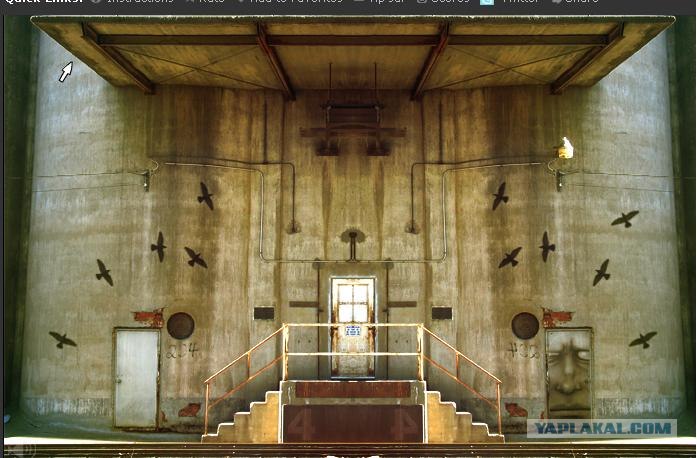Click the brown panel with two number 4s
Viewport: 697px width, 458px height.
click(x=353, y=423)
